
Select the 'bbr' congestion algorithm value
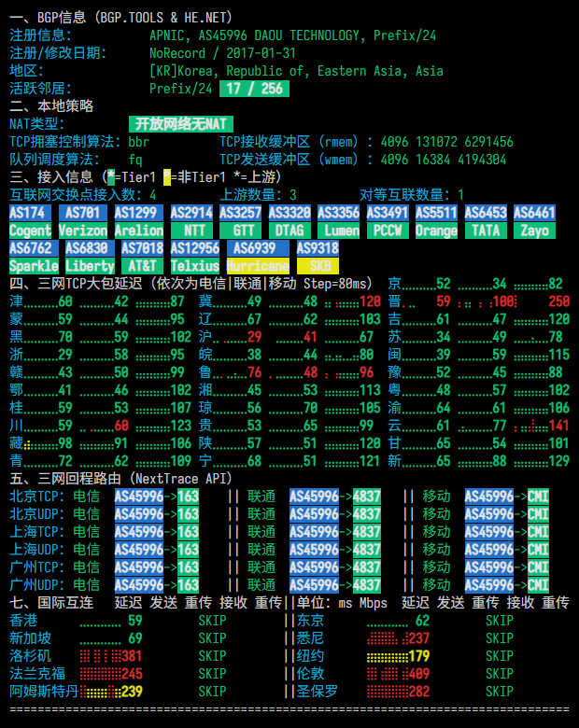[x=139, y=142]
